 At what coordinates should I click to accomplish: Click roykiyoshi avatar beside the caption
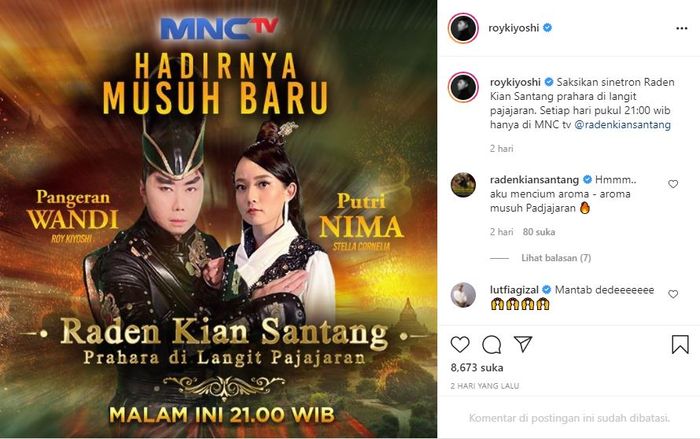[x=463, y=88]
